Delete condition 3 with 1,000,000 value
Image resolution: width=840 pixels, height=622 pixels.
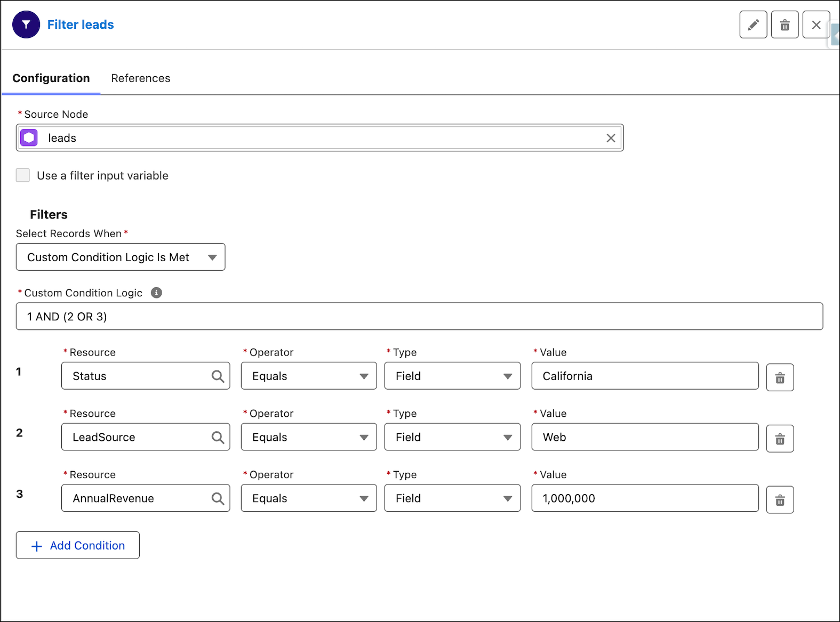click(780, 500)
